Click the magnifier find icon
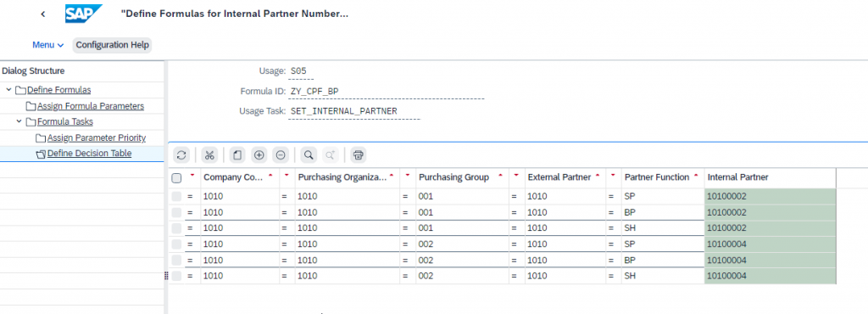Viewport: 868px width, 314px height. point(309,155)
